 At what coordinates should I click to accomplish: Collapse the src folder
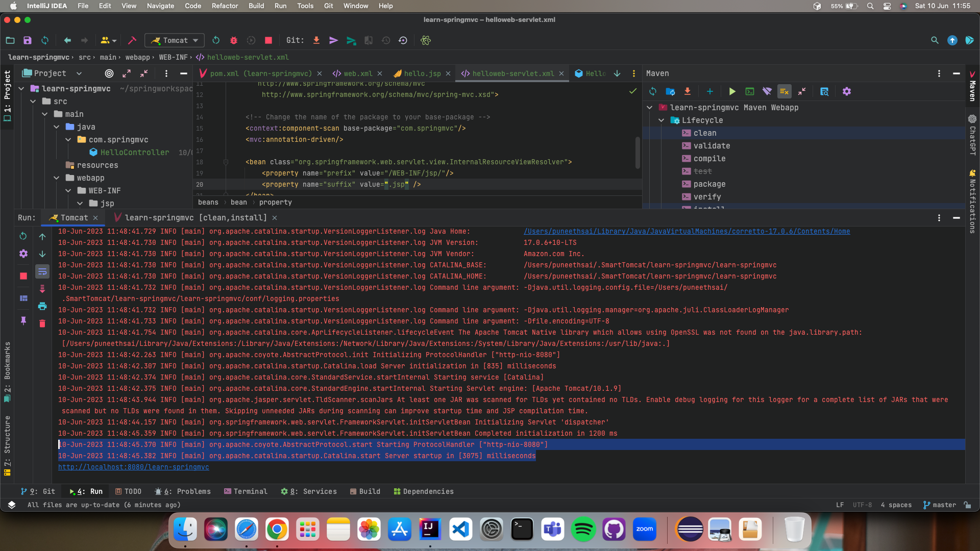pyautogui.click(x=33, y=102)
